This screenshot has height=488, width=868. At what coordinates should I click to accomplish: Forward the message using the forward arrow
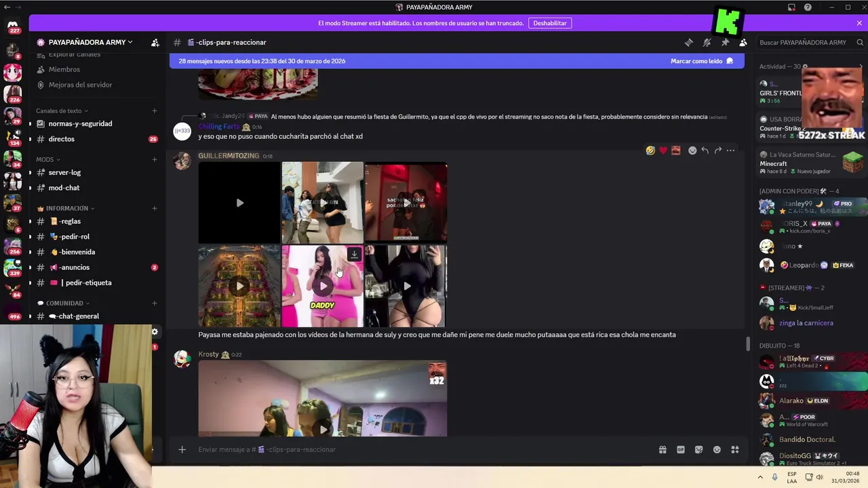[717, 150]
